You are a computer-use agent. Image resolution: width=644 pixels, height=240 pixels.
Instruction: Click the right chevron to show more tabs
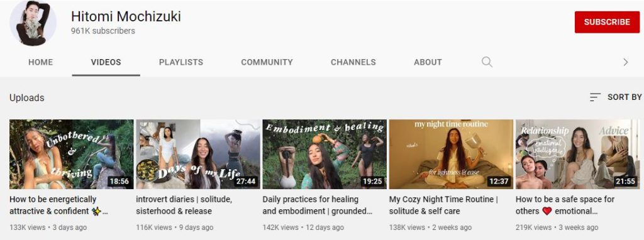tap(626, 62)
